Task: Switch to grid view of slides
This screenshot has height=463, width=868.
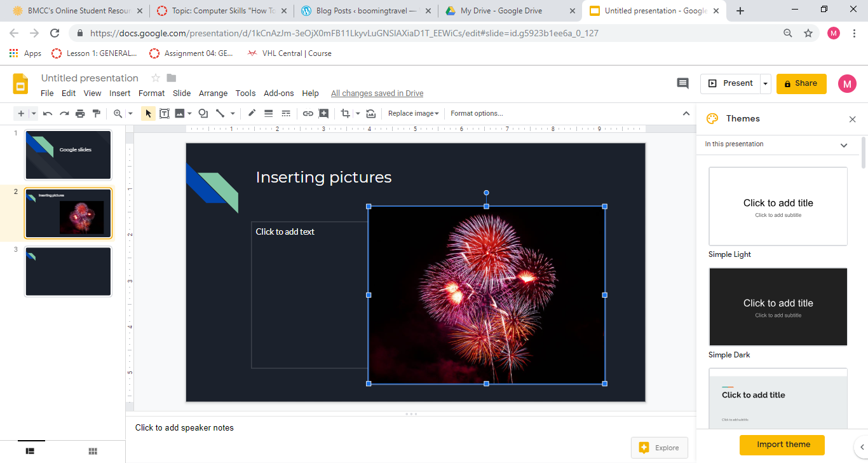Action: [93, 451]
